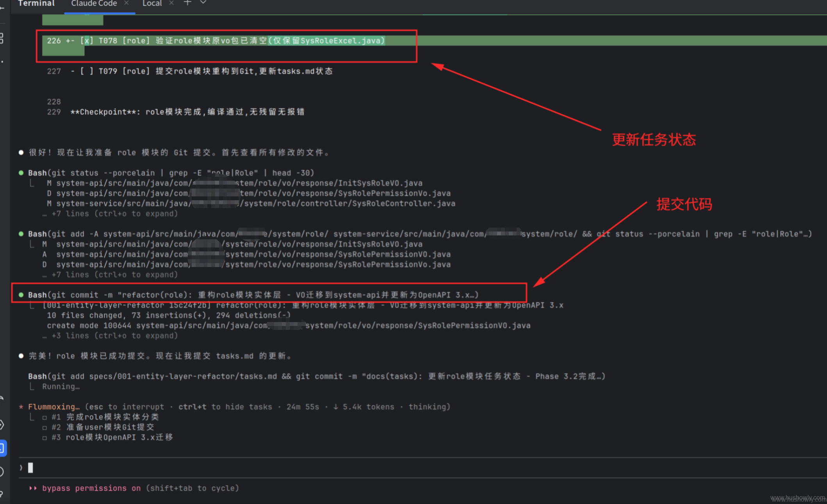The image size is (827, 504).
Task: Click the Build tool sidebar icon above Services
Action: coord(2,399)
